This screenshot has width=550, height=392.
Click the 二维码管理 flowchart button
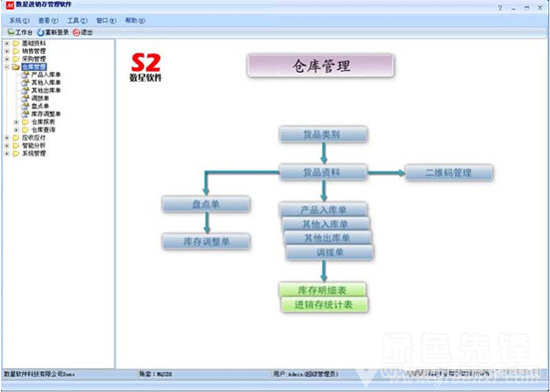pos(449,173)
